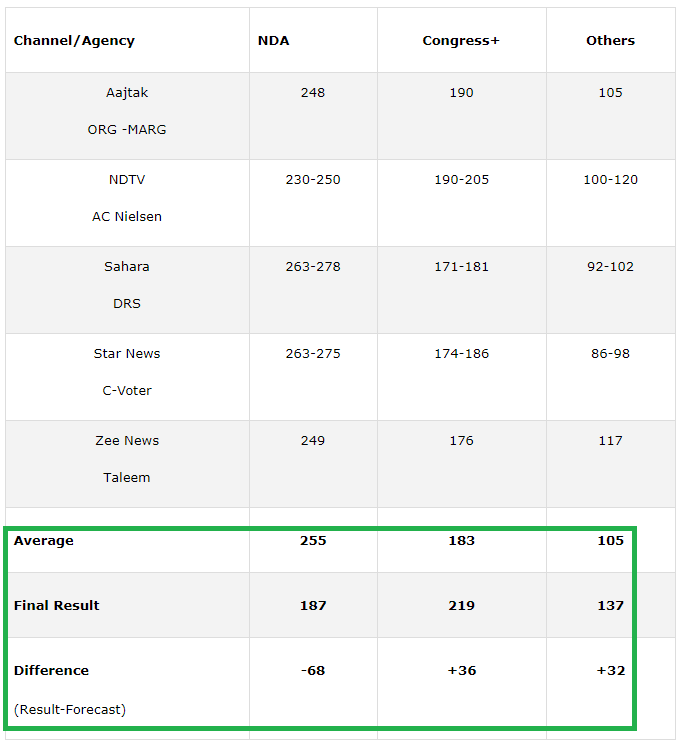Click the AC Nielsen agency name
The width and height of the screenshot is (686, 748).
point(127,217)
